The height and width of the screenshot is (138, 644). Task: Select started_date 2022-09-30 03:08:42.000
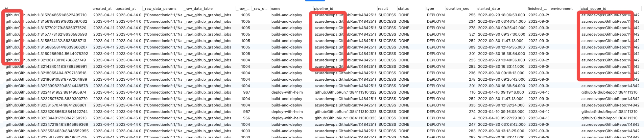click(502, 124)
